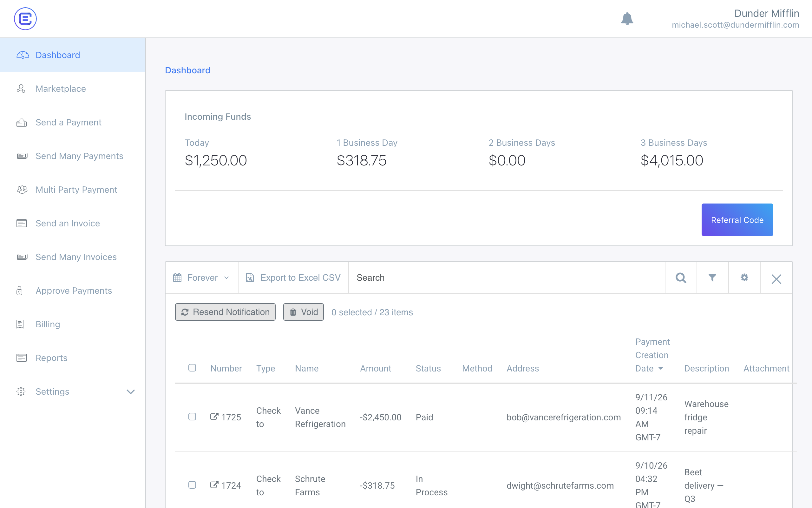Click the Billing receipt icon
The height and width of the screenshot is (508, 812).
point(20,324)
